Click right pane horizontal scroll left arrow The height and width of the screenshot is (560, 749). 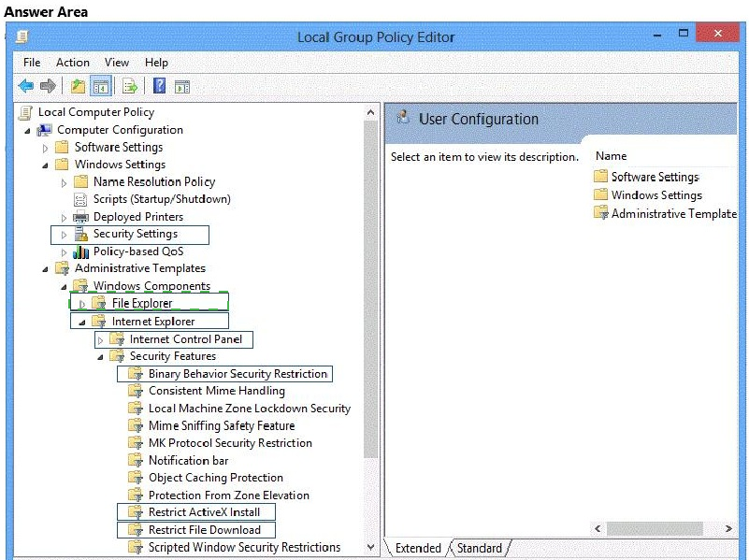[598, 528]
